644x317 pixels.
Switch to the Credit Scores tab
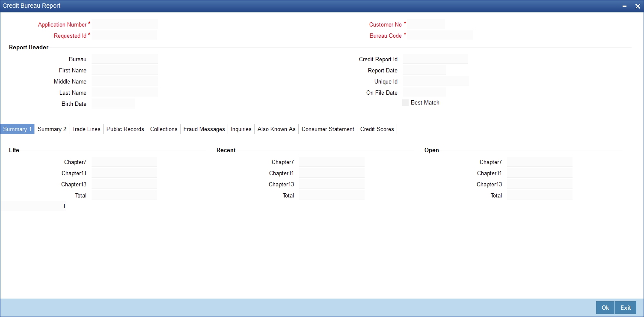[377, 129]
